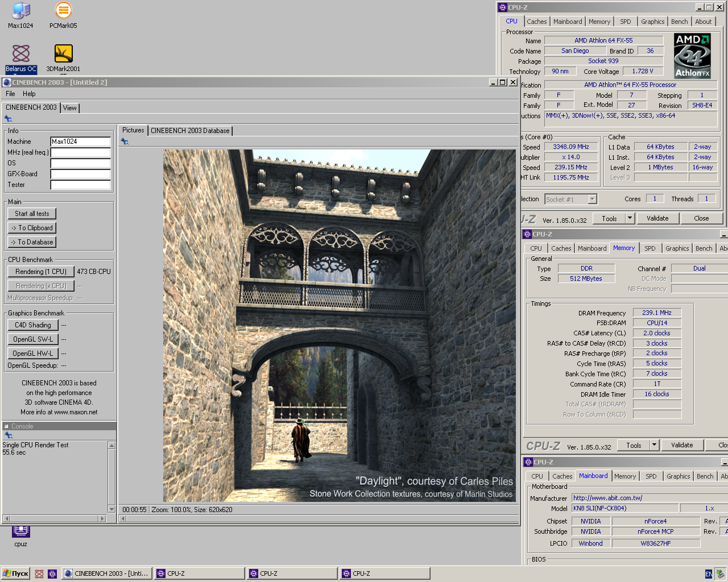The image size is (728, 582).
Task: Switch to last CPU-Z taskbar button
Action: (385, 573)
